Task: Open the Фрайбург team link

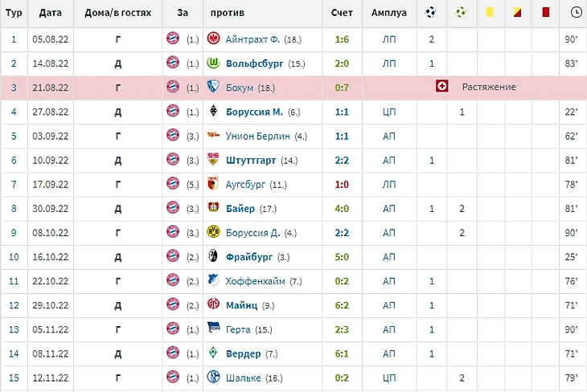Action: point(249,257)
